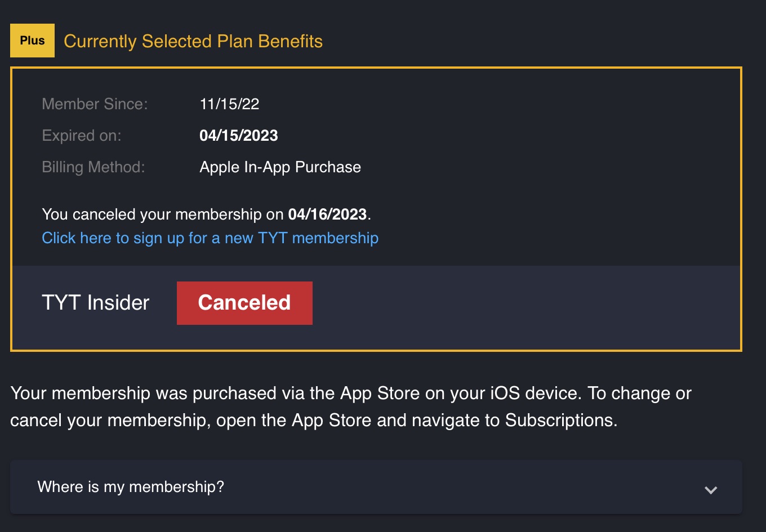This screenshot has width=766, height=532.
Task: Click the TYT Insider plan name
Action: [x=96, y=303]
